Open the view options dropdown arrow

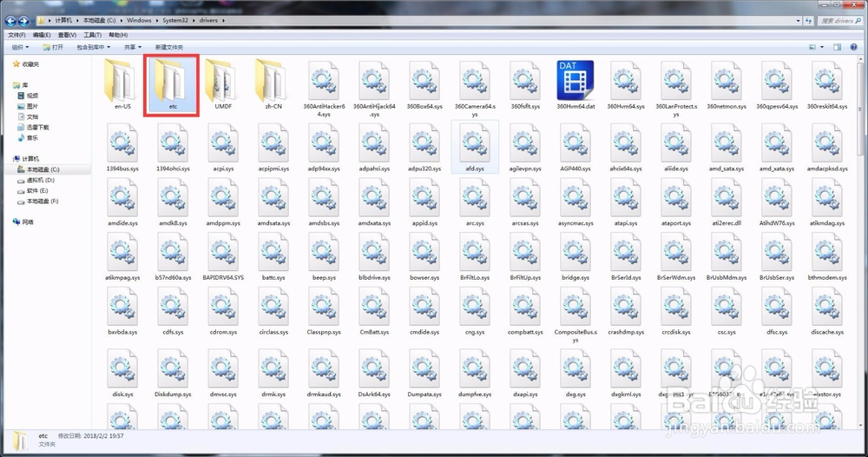coord(821,47)
